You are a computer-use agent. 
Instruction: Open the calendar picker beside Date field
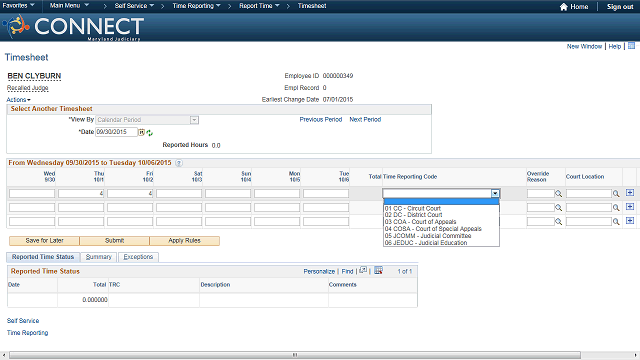point(141,132)
